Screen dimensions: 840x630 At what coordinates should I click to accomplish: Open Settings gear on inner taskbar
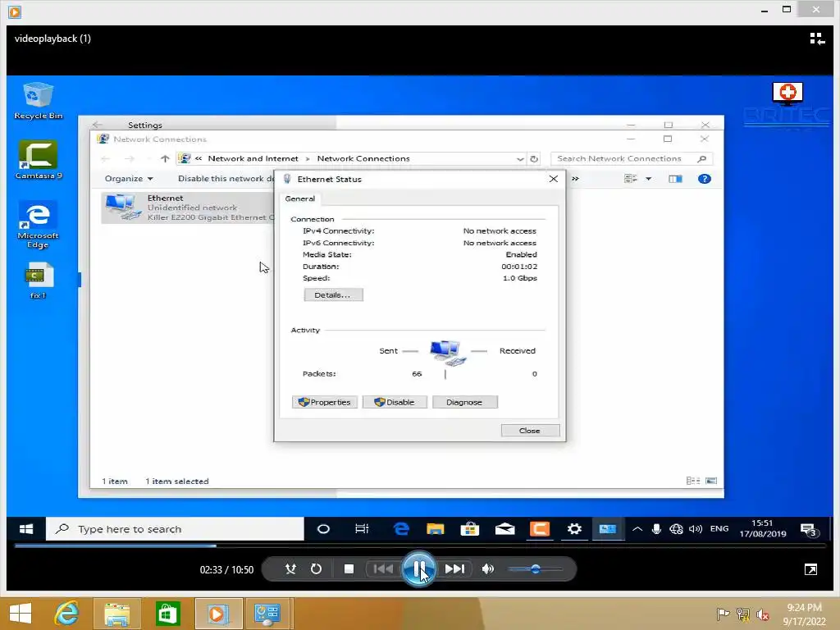coord(574,529)
